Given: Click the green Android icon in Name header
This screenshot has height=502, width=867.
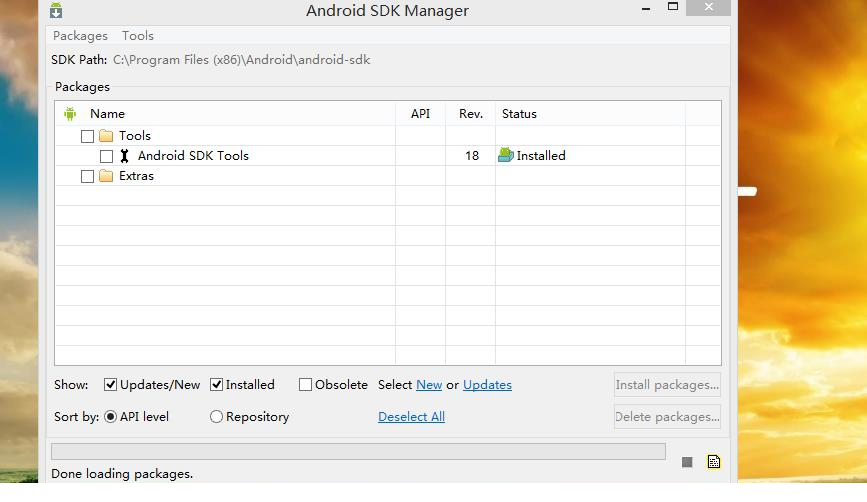Looking at the screenshot, I should [x=70, y=114].
